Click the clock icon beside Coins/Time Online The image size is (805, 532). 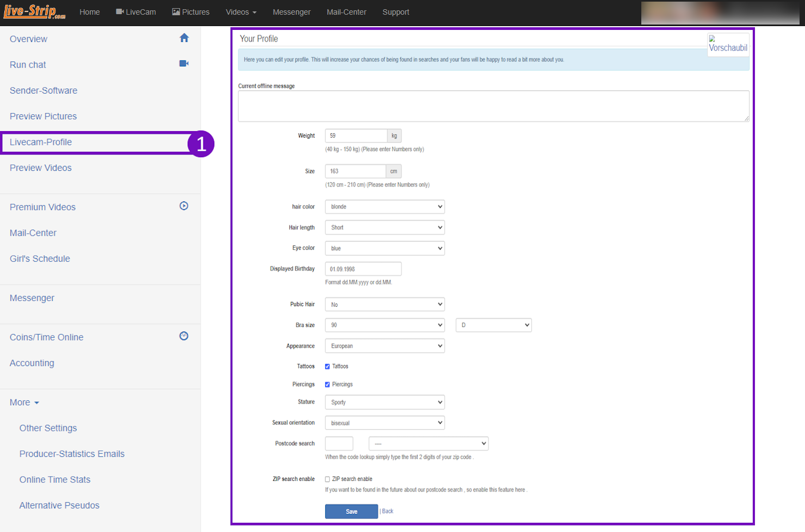[x=184, y=336]
